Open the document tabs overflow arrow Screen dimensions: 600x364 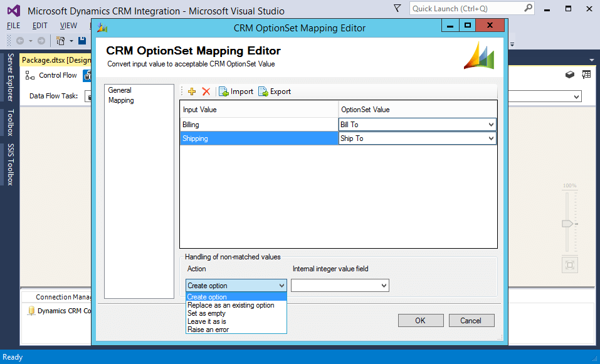(592, 60)
